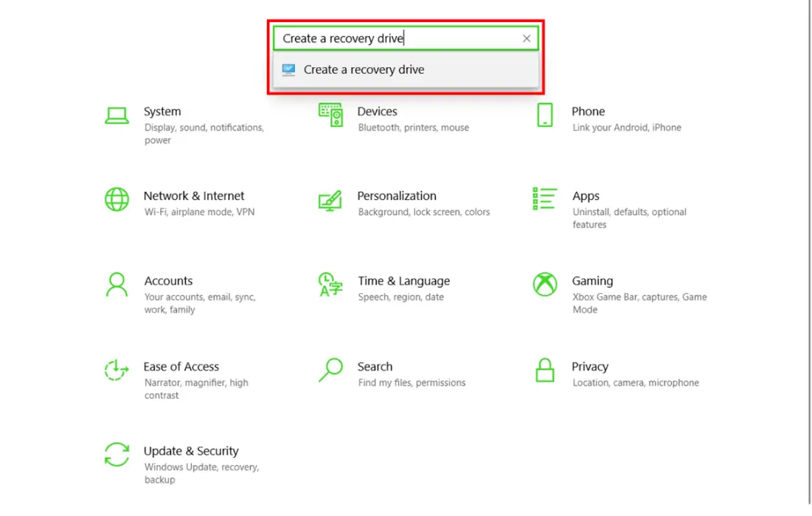Click the recovery drive suggestion icon
This screenshot has width=812, height=516.
tap(288, 69)
